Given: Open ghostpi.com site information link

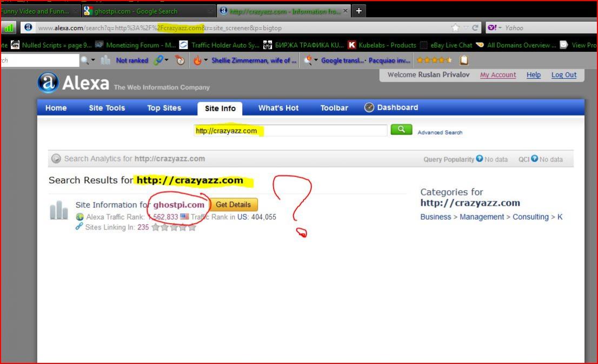Looking at the screenshot, I should tap(178, 205).
